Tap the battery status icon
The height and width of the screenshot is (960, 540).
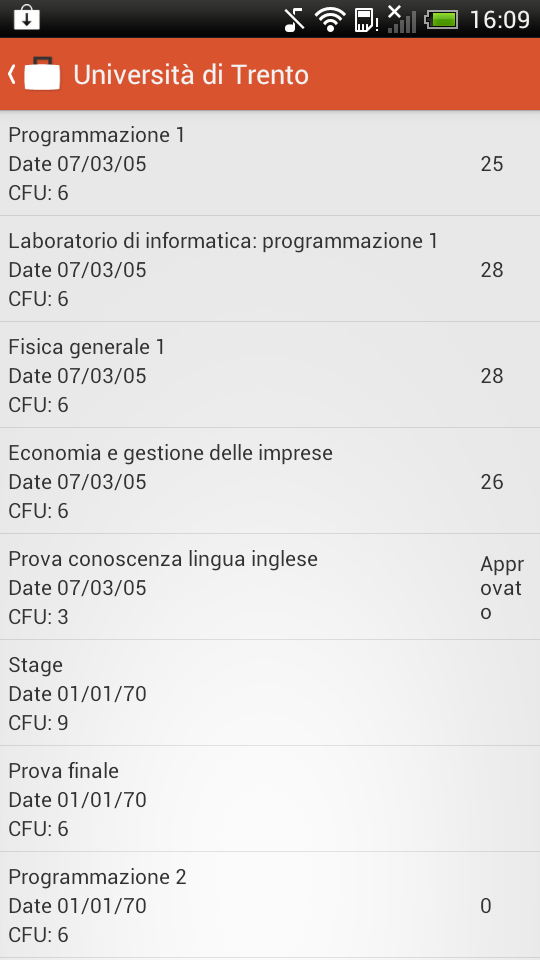tap(441, 20)
